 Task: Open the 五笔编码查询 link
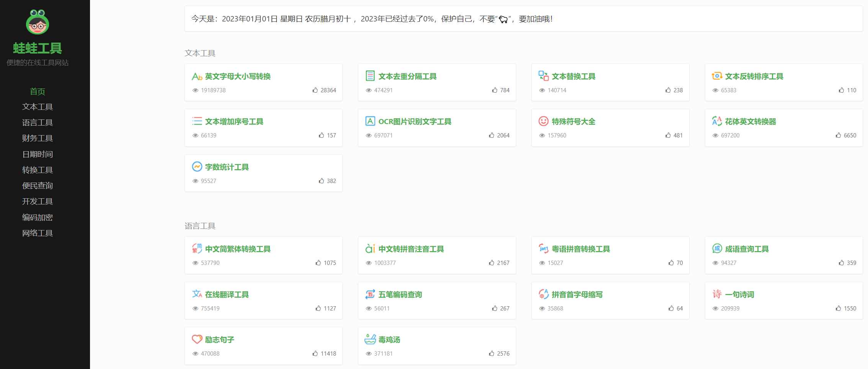point(400,294)
